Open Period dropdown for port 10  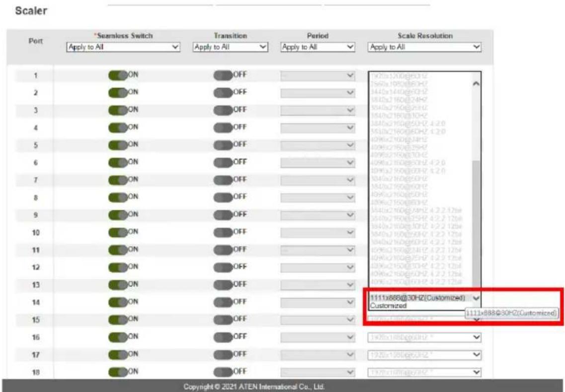pyautogui.click(x=318, y=233)
